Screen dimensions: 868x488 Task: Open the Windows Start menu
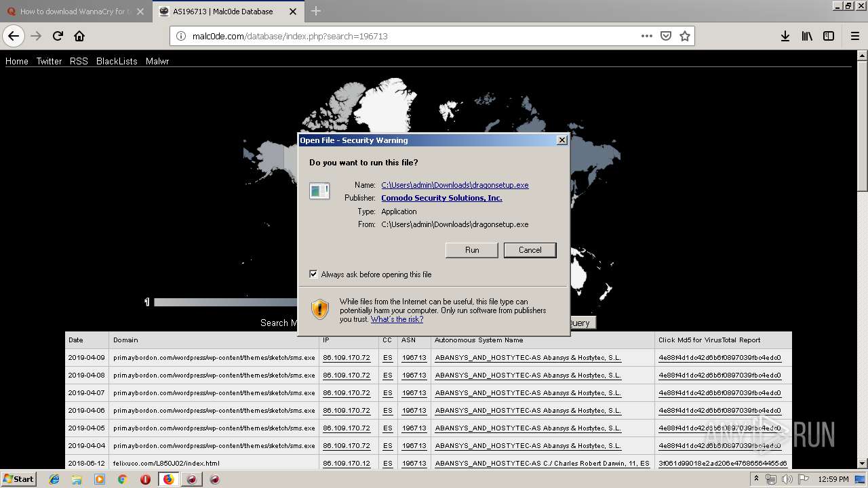(19, 479)
